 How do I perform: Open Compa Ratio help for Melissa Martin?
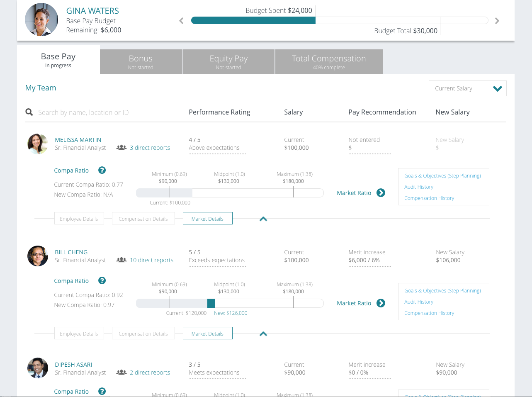tap(102, 170)
